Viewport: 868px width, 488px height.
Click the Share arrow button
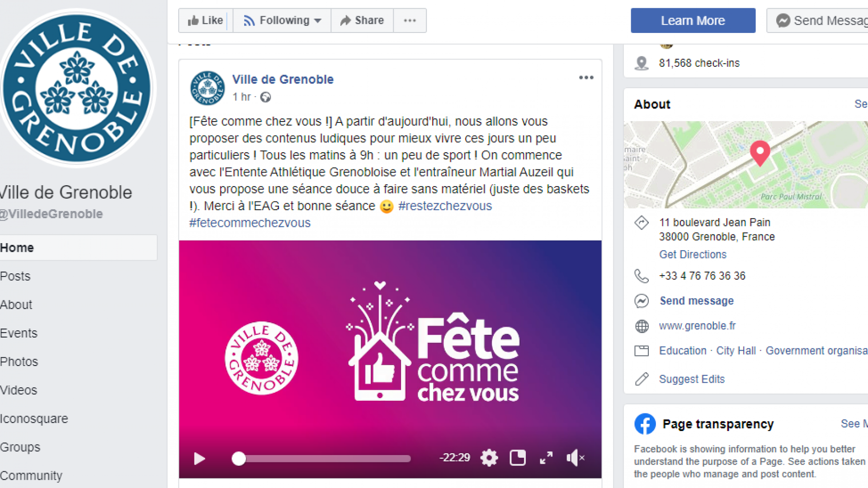click(x=362, y=20)
